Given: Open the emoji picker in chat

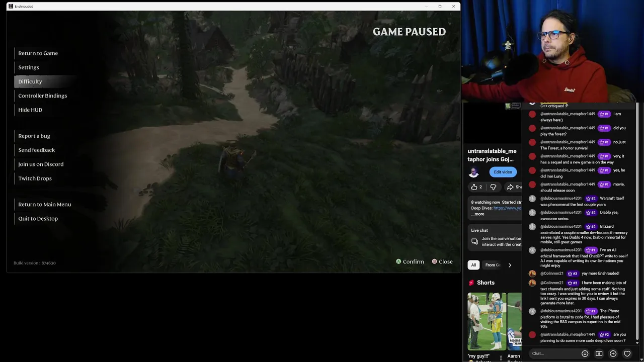Looking at the screenshot, I should point(585,353).
